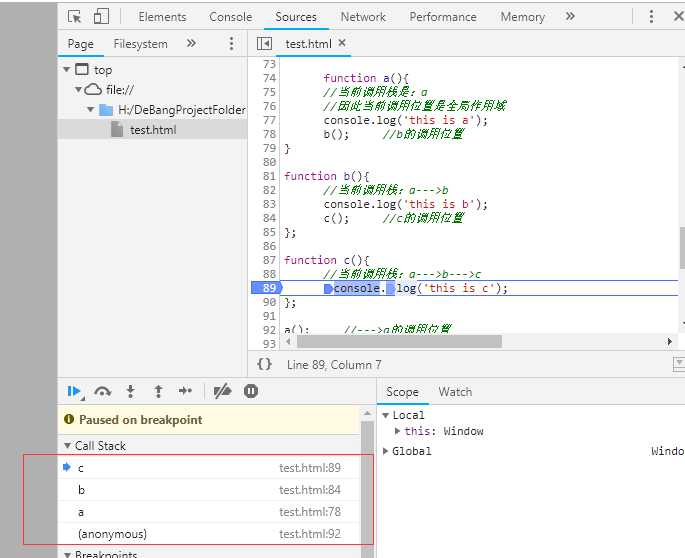The width and height of the screenshot is (685, 558).
Task: Select the (anonymous) call stack frame
Action: [210, 534]
